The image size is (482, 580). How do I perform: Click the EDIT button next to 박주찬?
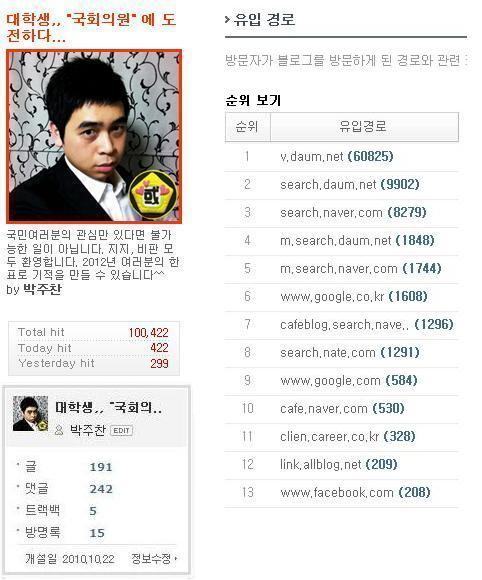(x=121, y=430)
